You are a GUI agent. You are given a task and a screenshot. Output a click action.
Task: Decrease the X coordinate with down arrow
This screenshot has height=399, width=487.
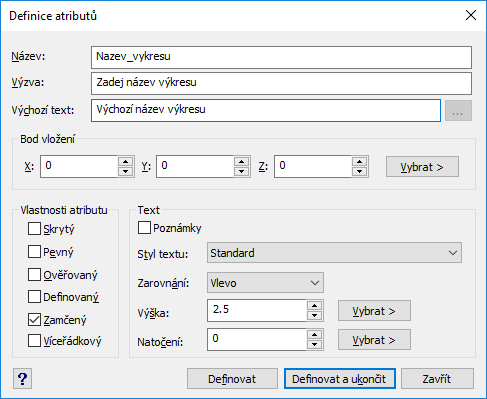pos(126,171)
